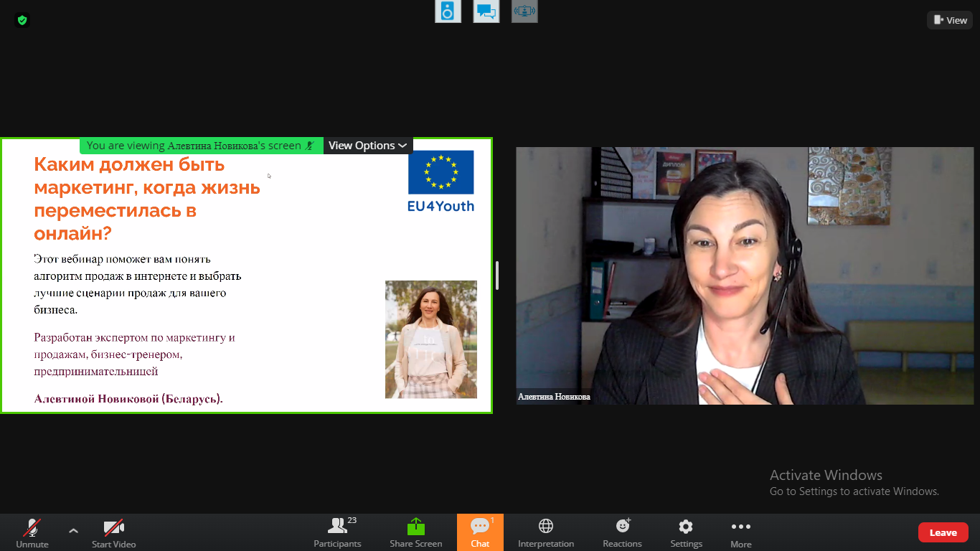Select Алевтина Новикова's webcam video tile
The height and width of the screenshot is (551, 980).
745,275
